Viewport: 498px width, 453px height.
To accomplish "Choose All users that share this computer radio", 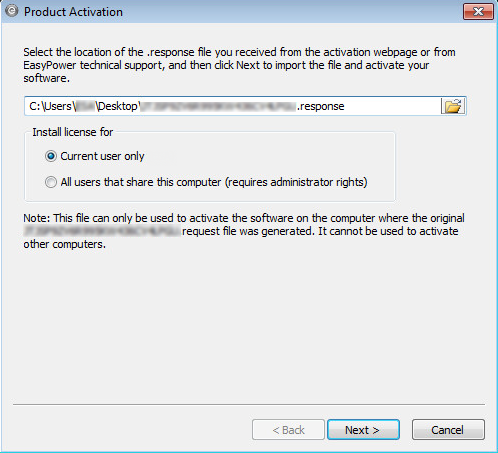I will 51,182.
